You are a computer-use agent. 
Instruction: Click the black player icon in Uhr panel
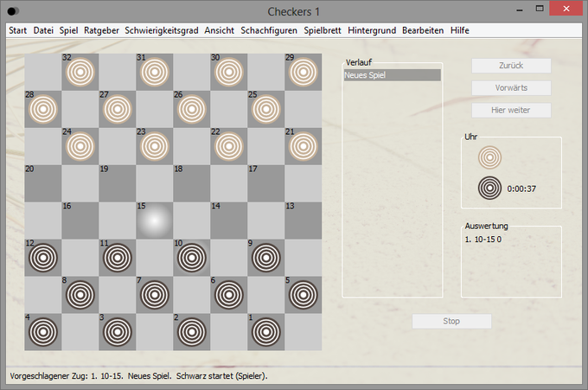click(x=489, y=188)
